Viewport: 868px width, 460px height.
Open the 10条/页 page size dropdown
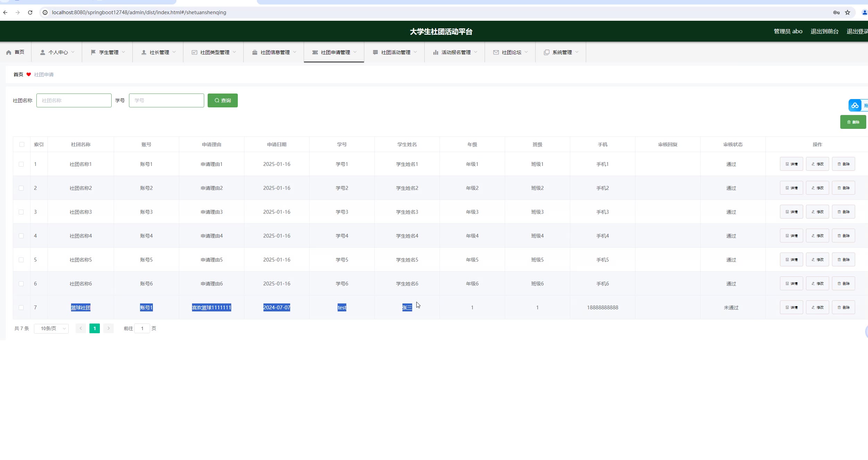[51, 328]
